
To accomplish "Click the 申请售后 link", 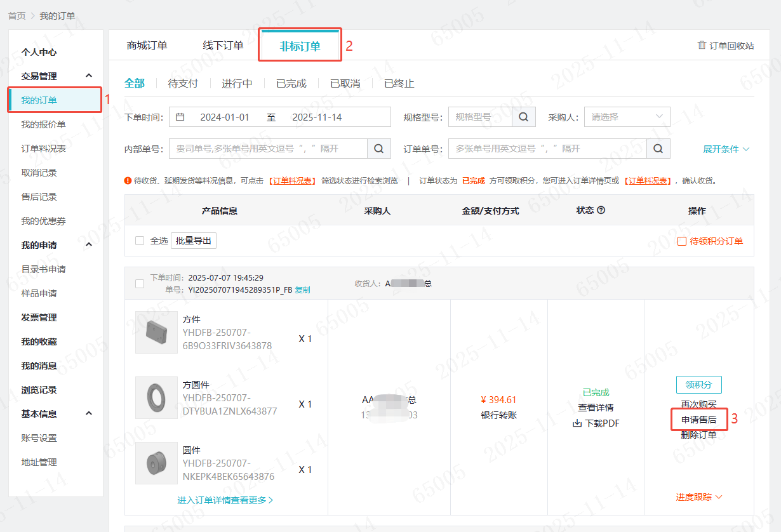I will [x=698, y=420].
